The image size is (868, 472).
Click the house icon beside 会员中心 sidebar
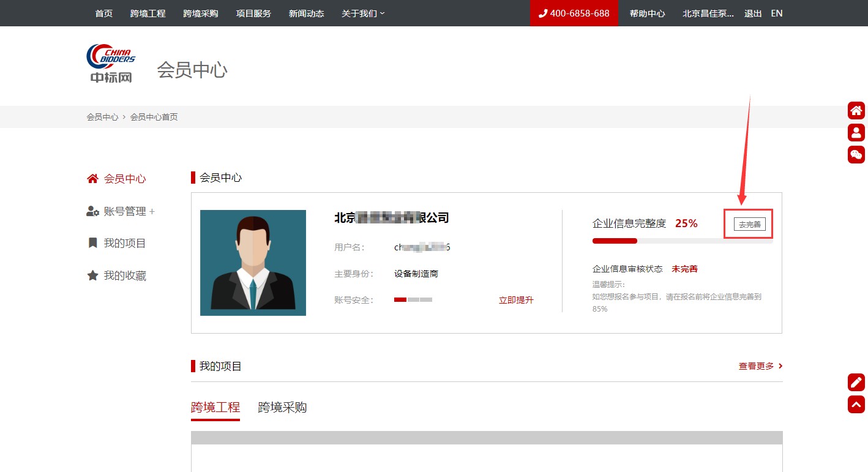tap(92, 179)
